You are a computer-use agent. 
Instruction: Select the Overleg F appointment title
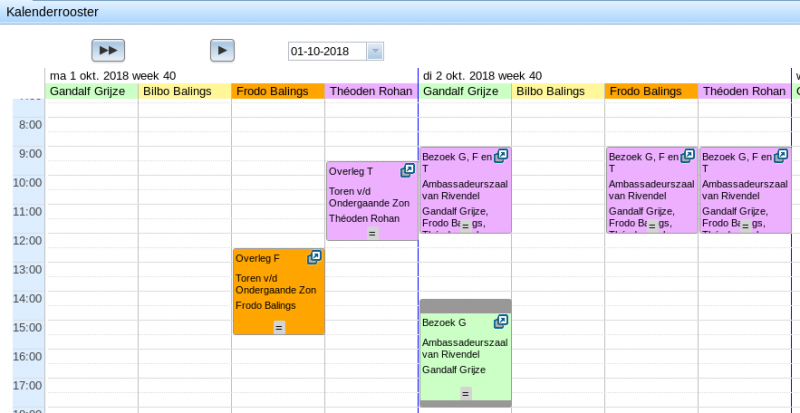pos(258,258)
